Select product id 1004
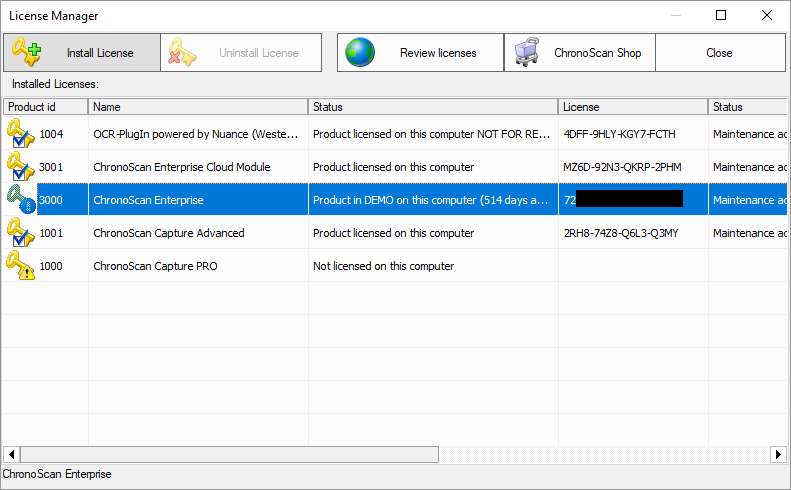 tap(51, 134)
